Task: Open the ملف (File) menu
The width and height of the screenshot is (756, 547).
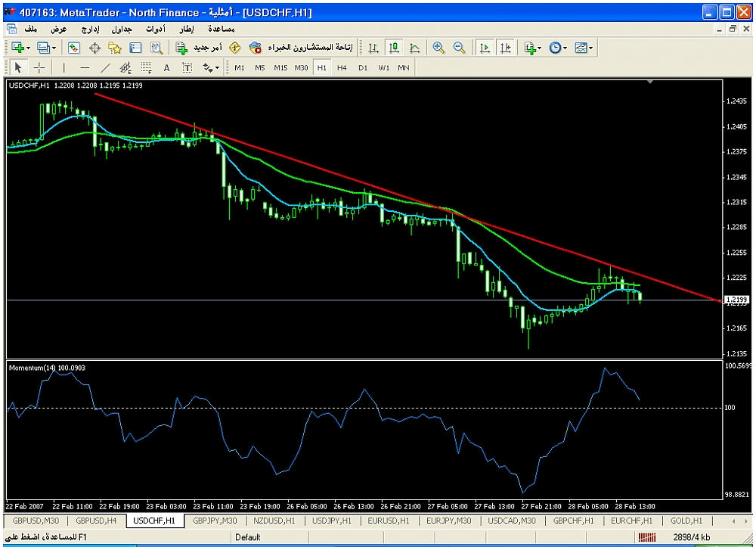Action: point(31,29)
